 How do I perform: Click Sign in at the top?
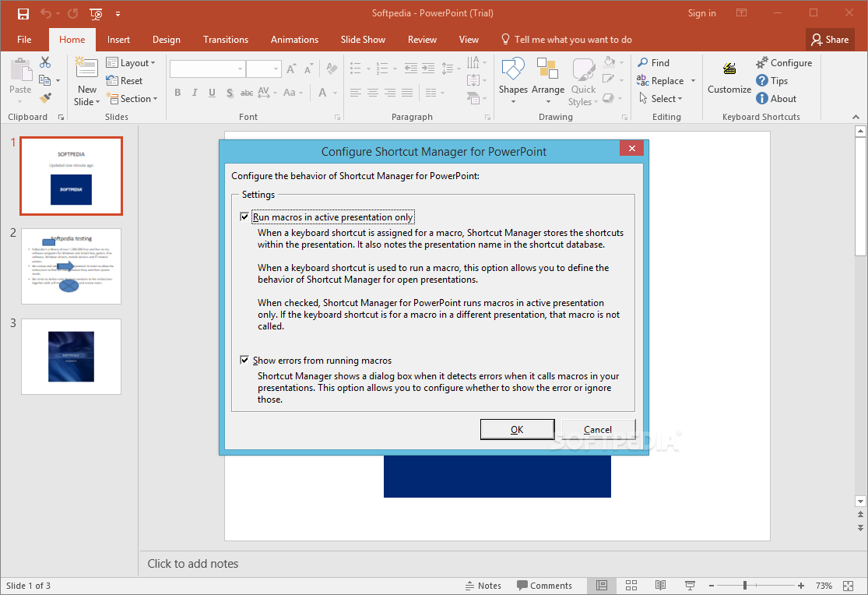pos(701,13)
